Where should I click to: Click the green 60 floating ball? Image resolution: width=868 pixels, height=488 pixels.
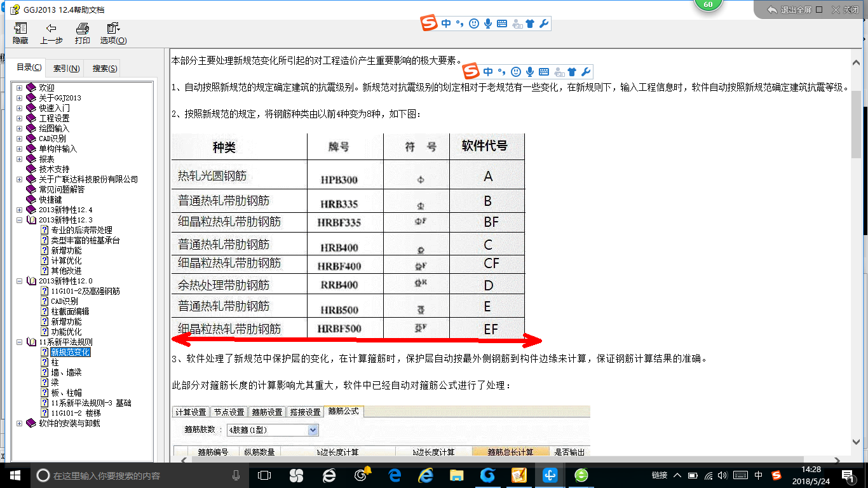[708, 4]
